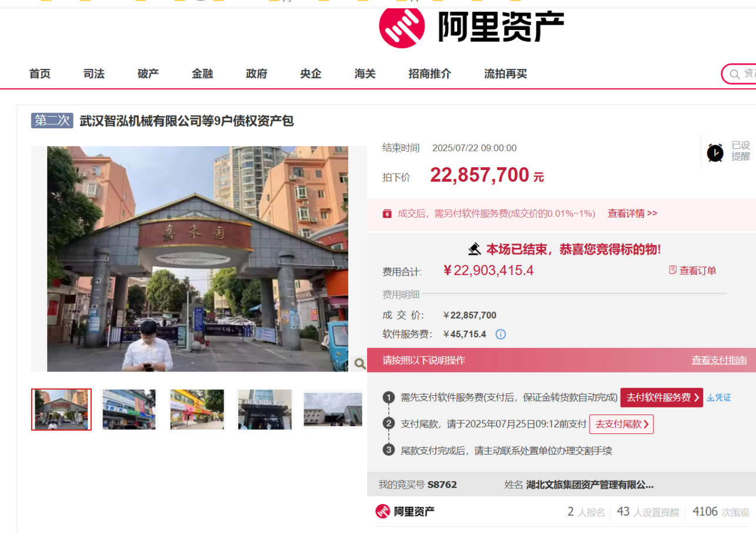Image resolution: width=756 pixels, height=534 pixels.
Task: Open 查看订单 via its document icon
Action: coord(672,270)
